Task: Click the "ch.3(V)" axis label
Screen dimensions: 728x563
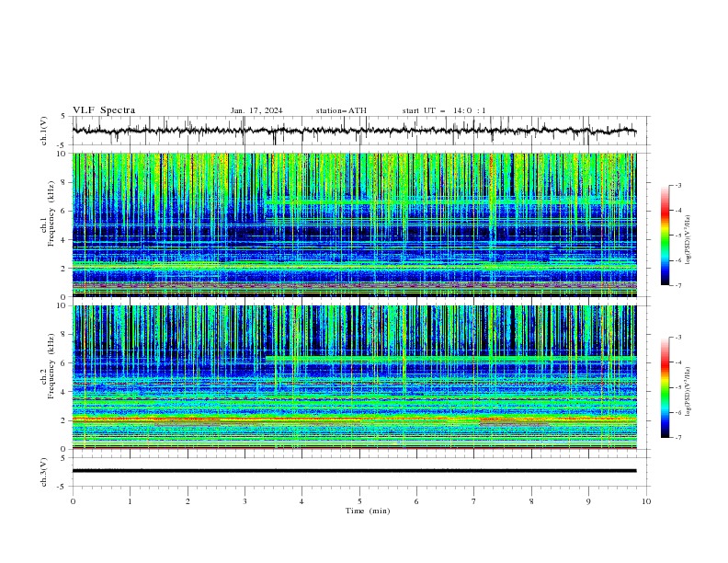Action: [44, 472]
